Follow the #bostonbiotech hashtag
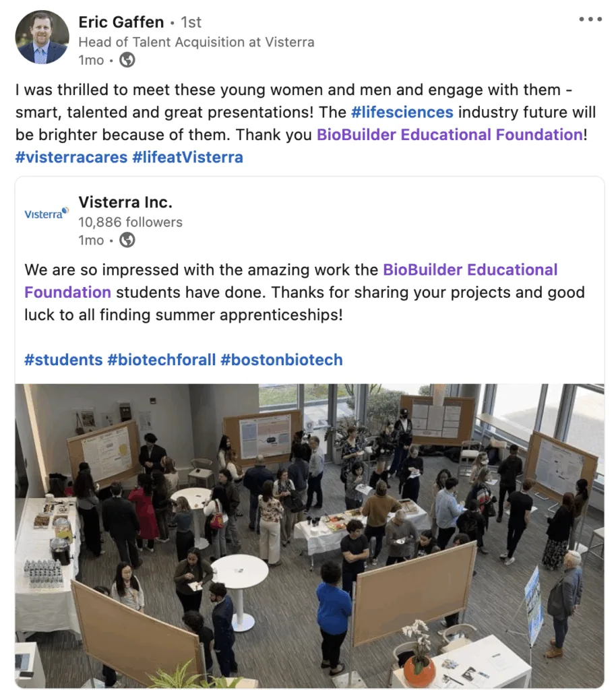 click(282, 359)
